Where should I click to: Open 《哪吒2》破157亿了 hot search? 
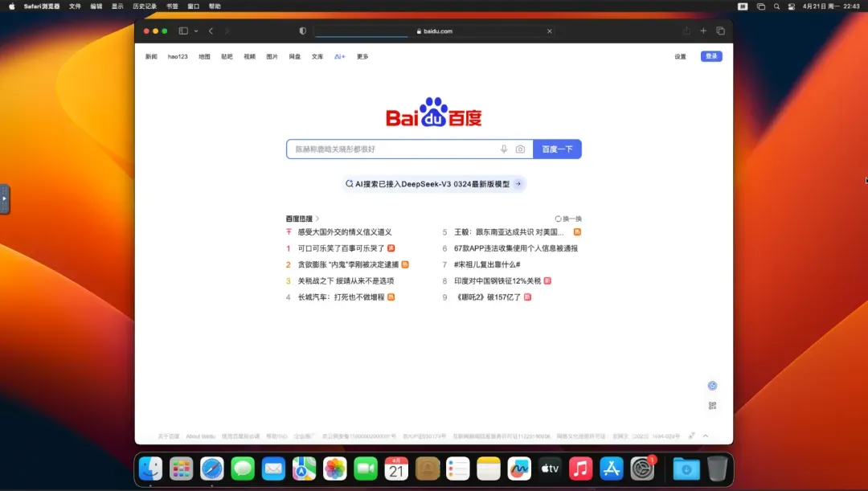(487, 297)
